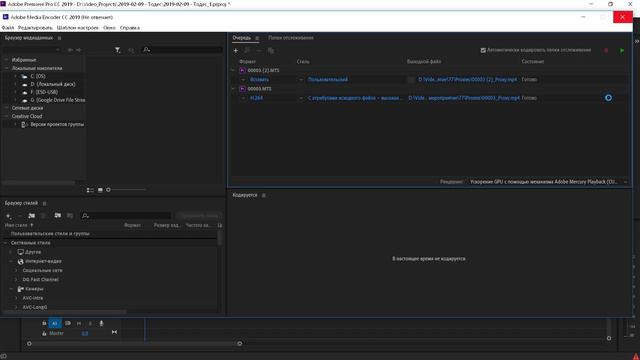Viewport: 640px width, 360px height.
Task: Click the remove (minus) icon in queue toolbar
Action: click(x=259, y=51)
